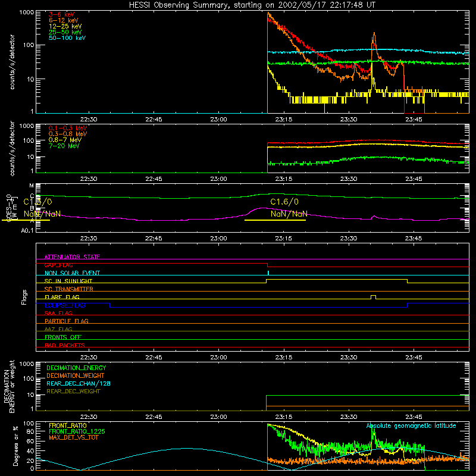
Task: Select the NON_SOLAR_EVENT flag label
Action: tap(72, 273)
